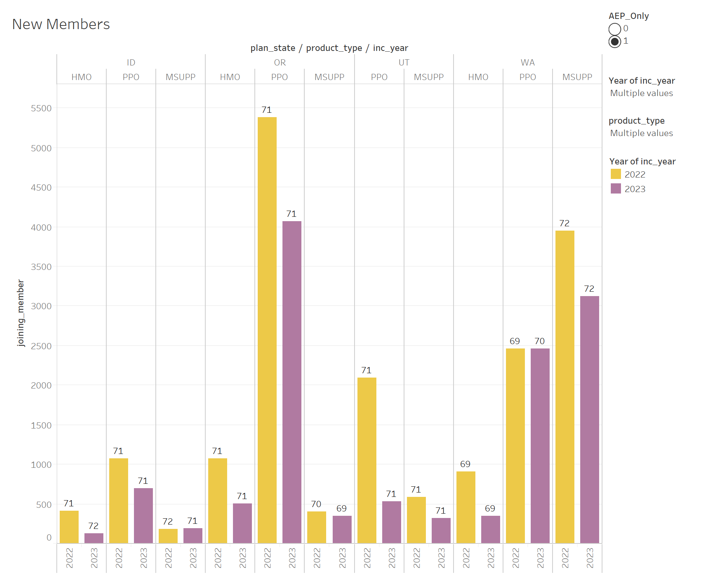Viewport: 728px width, 582px height.
Task: Click the 2023 purple legend swatch
Action: (x=616, y=189)
